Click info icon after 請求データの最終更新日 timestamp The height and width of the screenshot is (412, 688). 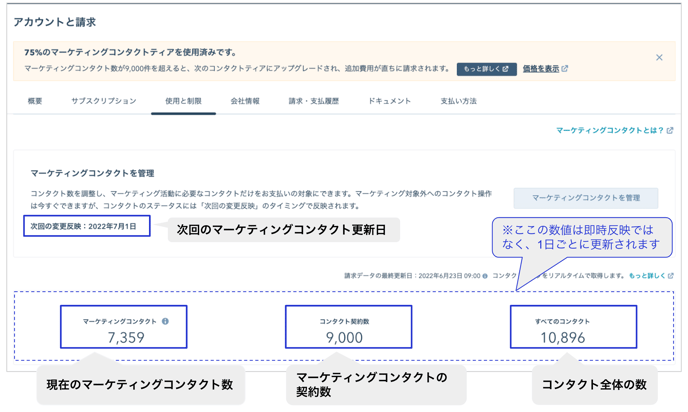[x=485, y=276]
